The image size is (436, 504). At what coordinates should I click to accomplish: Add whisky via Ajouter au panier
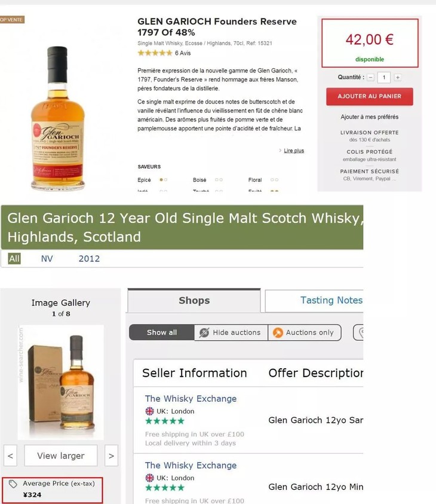coord(370,96)
